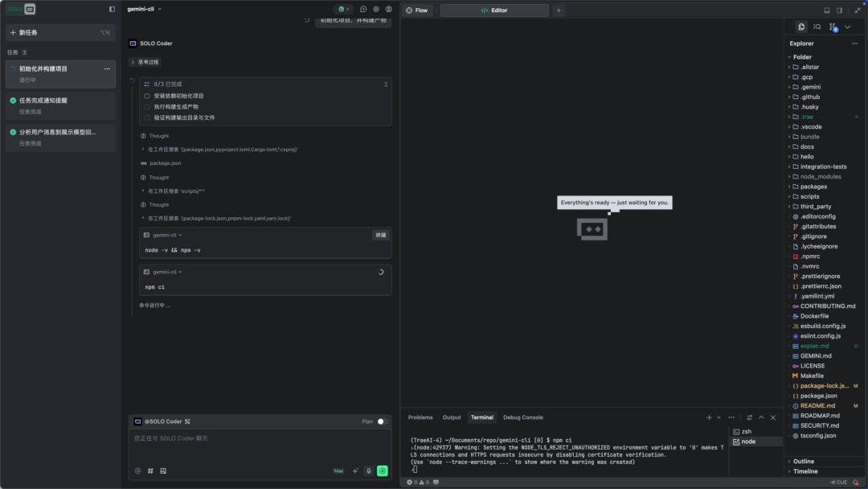This screenshot has height=489, width=868.
Task: Select the Terminal tab
Action: [481, 417]
